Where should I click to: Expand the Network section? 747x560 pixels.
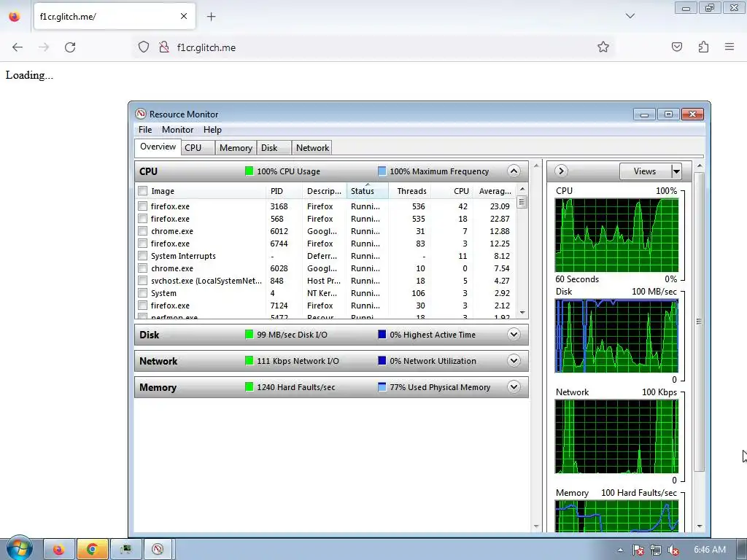click(x=514, y=360)
